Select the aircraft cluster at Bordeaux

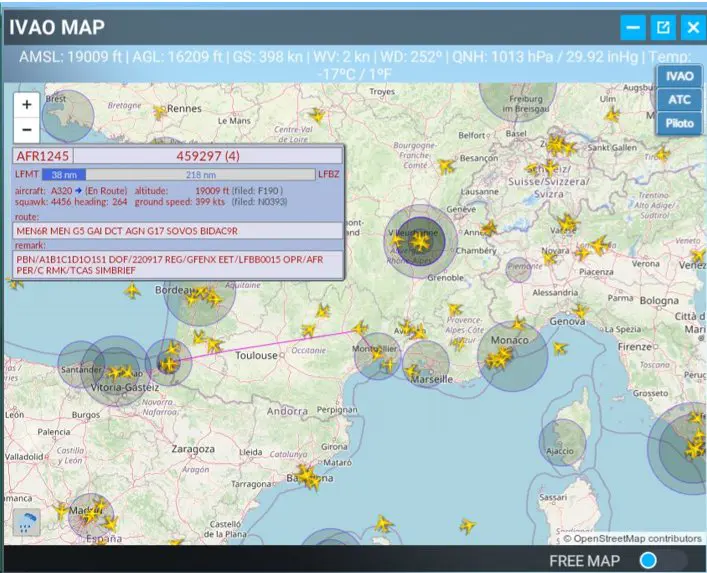click(x=204, y=297)
